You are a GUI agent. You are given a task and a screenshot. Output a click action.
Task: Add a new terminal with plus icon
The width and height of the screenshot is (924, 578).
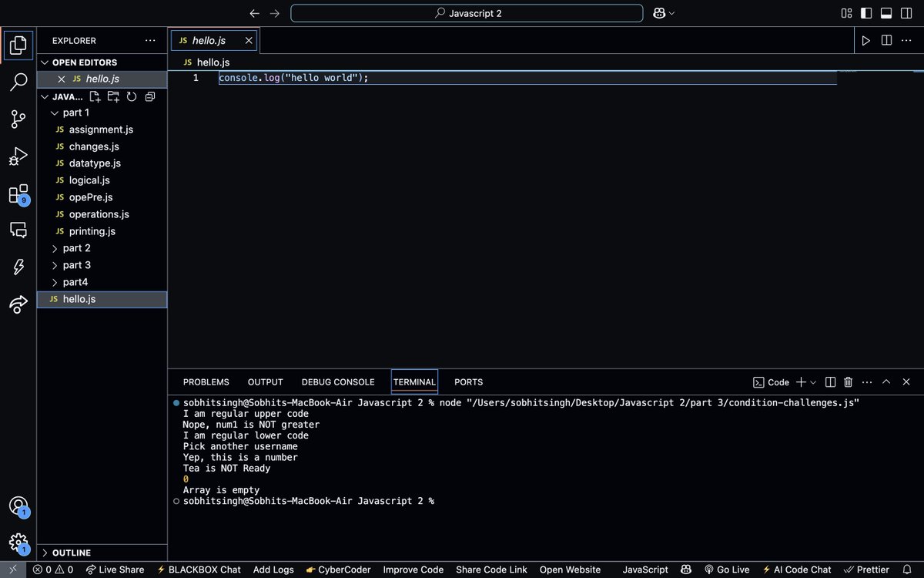point(801,381)
